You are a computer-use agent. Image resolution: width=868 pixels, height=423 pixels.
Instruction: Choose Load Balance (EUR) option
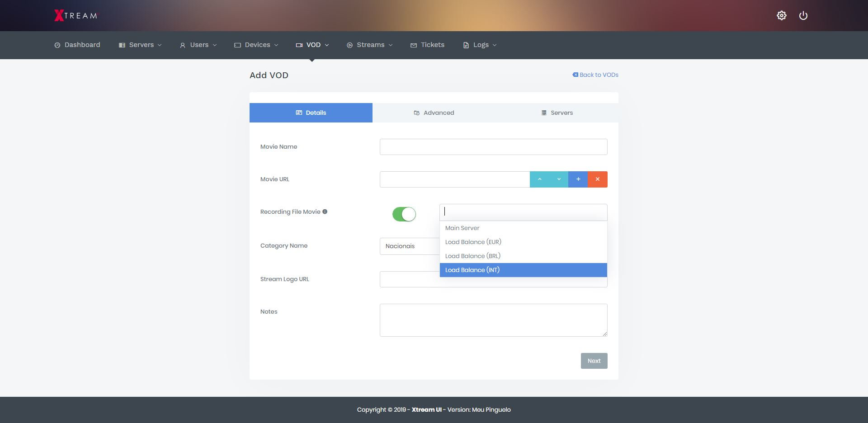tap(523, 242)
